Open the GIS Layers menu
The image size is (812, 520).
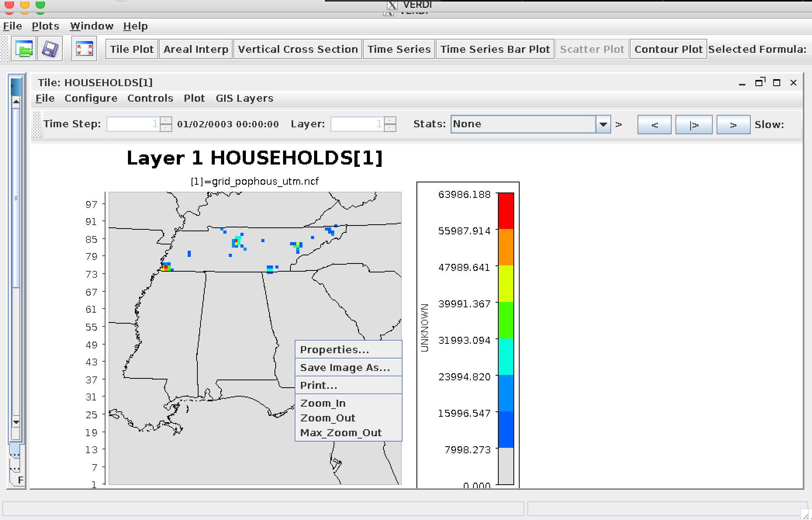pyautogui.click(x=244, y=98)
